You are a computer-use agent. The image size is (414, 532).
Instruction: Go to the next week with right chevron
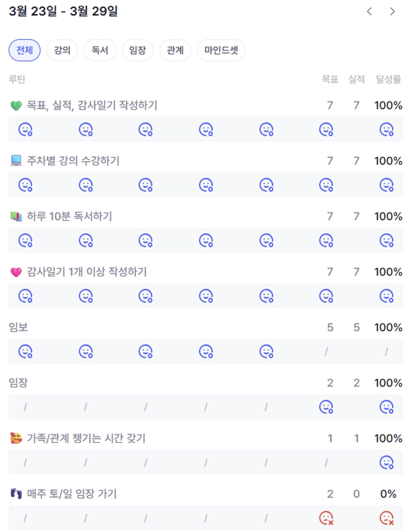[392, 11]
